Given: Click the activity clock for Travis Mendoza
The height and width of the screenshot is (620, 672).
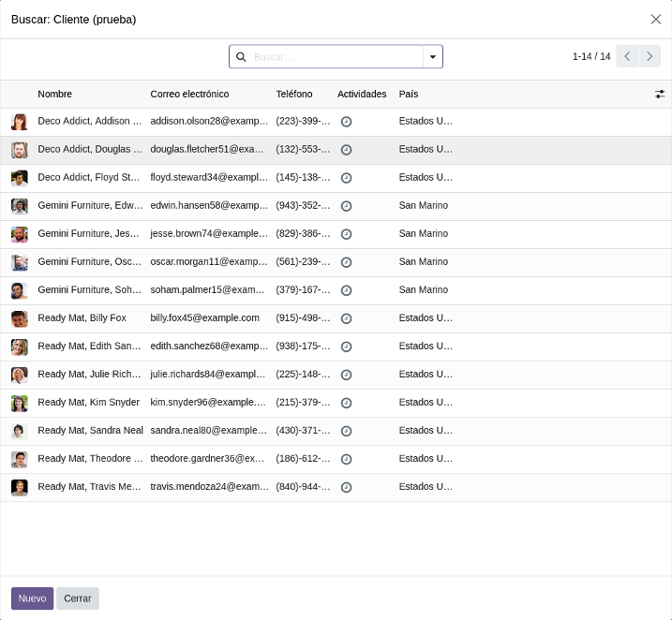Looking at the screenshot, I should tap(346, 487).
